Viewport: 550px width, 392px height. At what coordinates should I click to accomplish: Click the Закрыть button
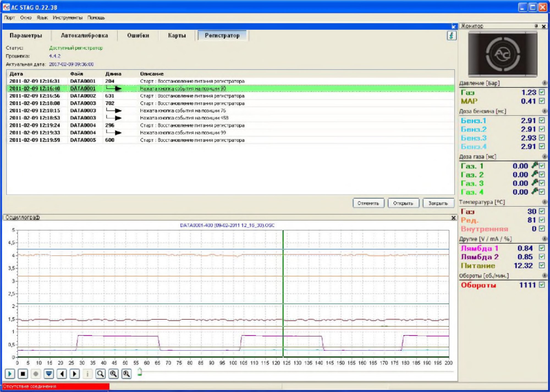click(438, 203)
